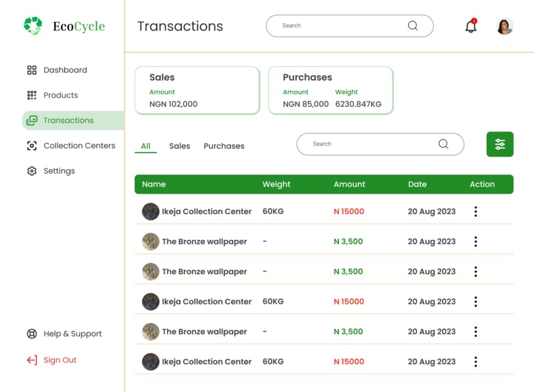The image size is (534, 392).
Task: Open Collection Centers page
Action: point(71,146)
